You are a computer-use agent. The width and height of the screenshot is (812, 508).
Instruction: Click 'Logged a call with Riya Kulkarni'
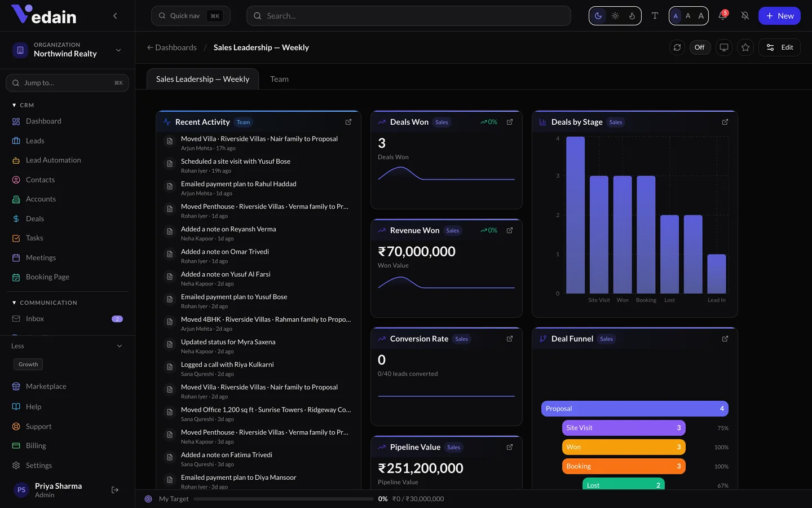tap(227, 365)
